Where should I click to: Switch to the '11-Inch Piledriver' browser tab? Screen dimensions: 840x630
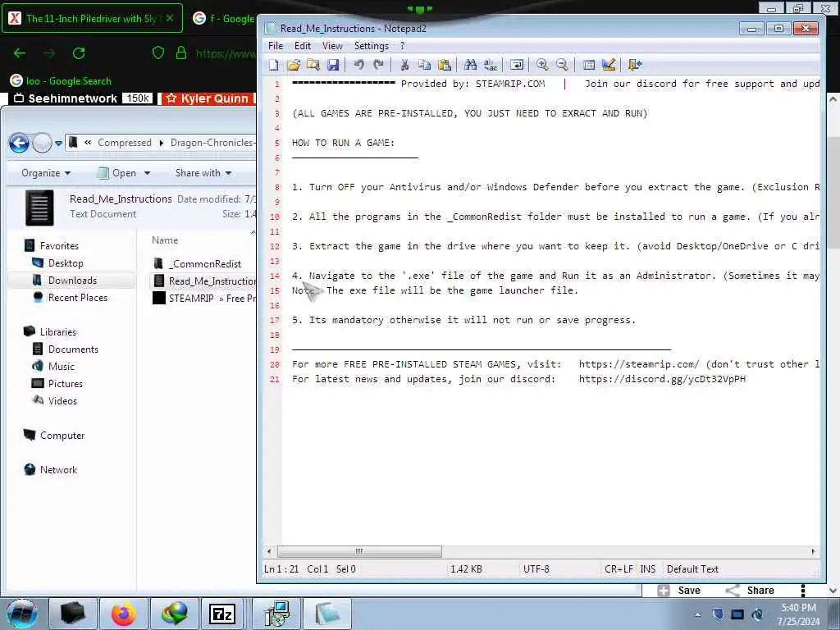coord(91,18)
